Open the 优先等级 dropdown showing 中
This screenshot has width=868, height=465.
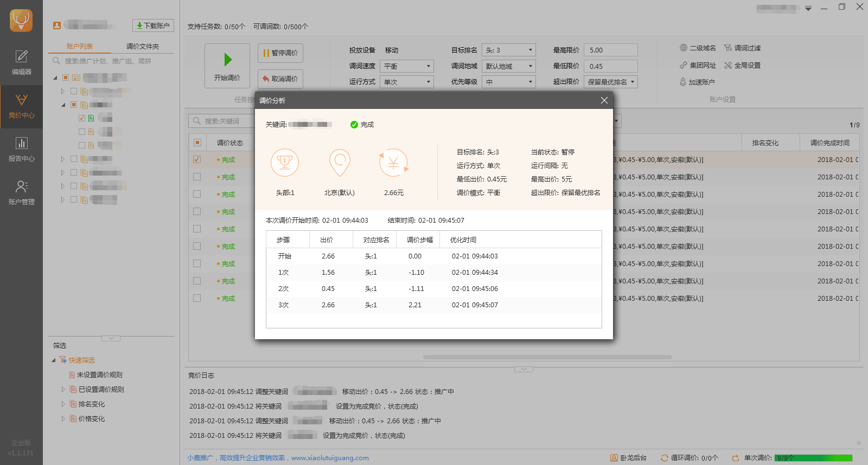[509, 82]
